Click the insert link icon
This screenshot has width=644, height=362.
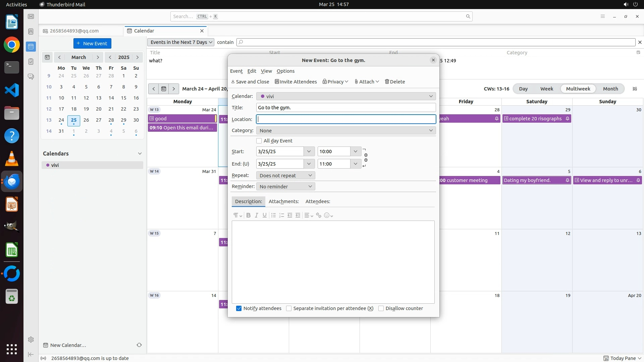click(319, 216)
